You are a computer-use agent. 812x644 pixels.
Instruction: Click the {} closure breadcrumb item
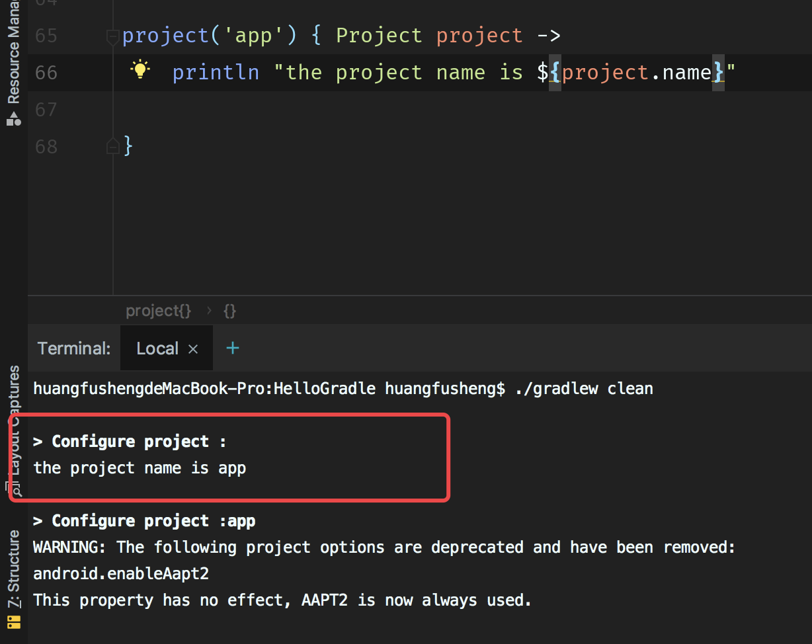tap(229, 311)
